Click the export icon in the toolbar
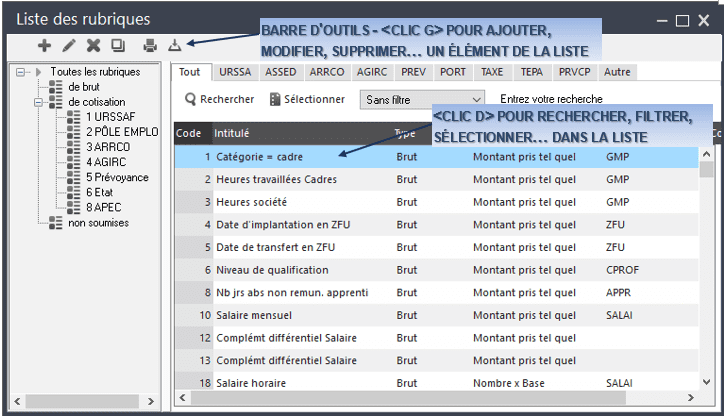This screenshot has width=724, height=416. pos(174,45)
